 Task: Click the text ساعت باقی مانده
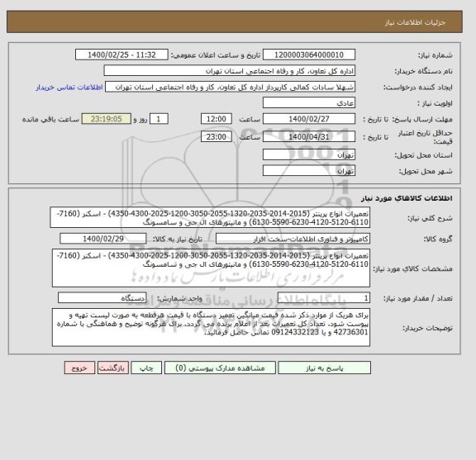click(50, 119)
